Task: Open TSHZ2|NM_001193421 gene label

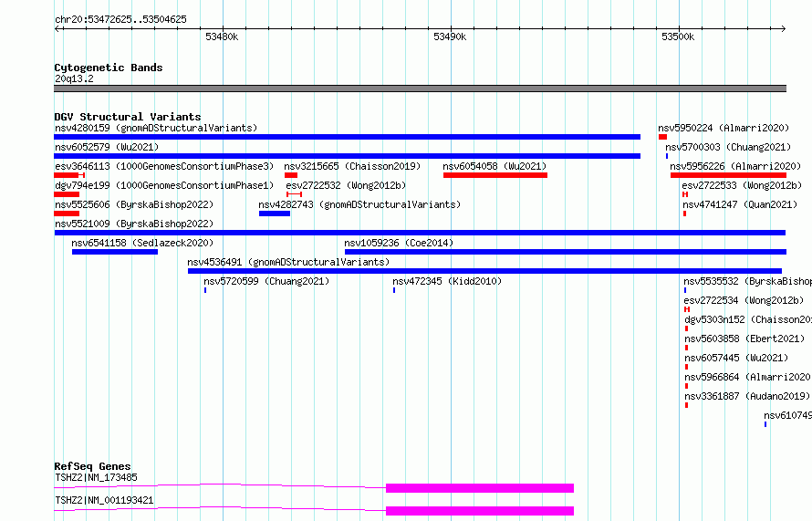Action: [x=104, y=500]
